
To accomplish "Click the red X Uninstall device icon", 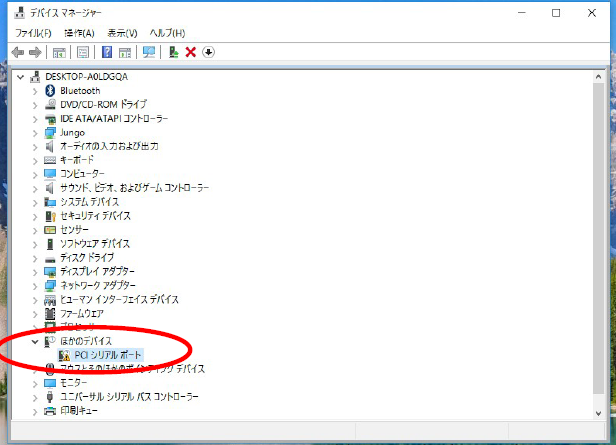I will click(x=191, y=52).
